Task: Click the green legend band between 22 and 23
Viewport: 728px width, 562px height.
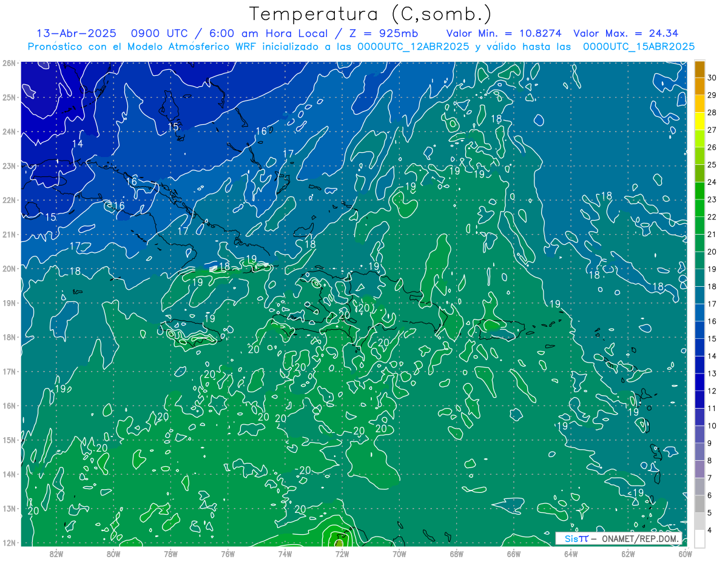Action: point(699,208)
